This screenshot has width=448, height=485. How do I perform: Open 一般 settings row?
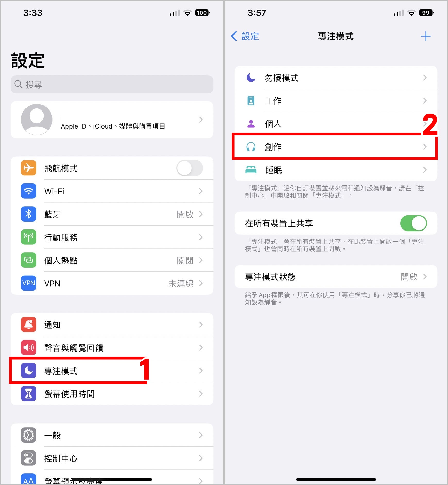(x=112, y=435)
